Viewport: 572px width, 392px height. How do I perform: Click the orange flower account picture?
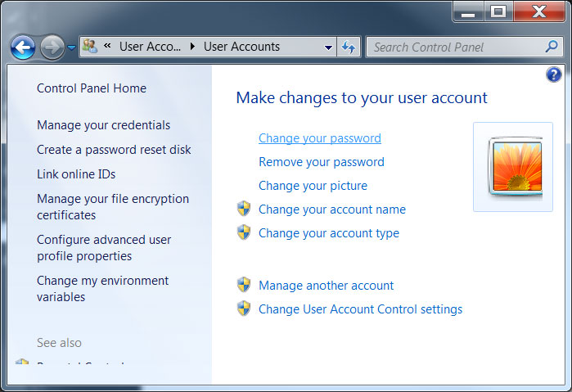click(x=514, y=167)
